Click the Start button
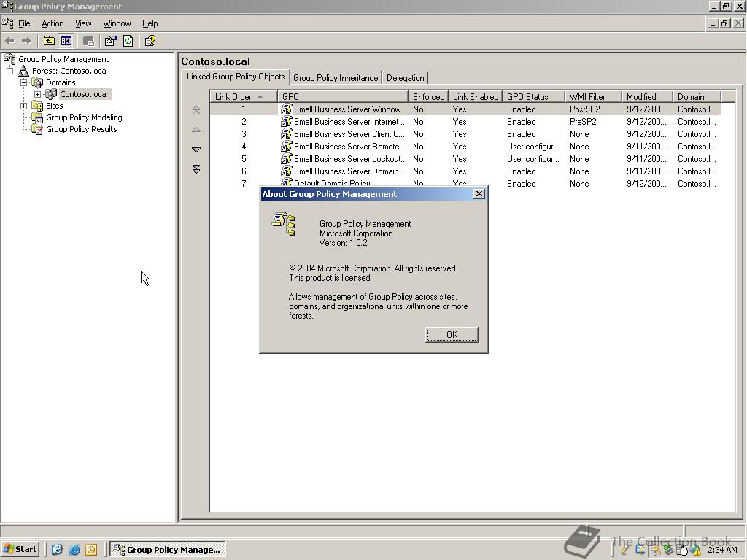Image resolution: width=747 pixels, height=560 pixels. (x=20, y=550)
